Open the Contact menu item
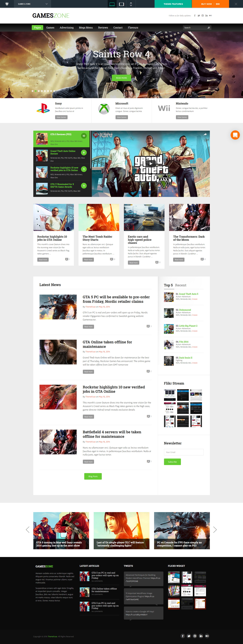The width and height of the screenshot is (243, 644). pos(118,28)
